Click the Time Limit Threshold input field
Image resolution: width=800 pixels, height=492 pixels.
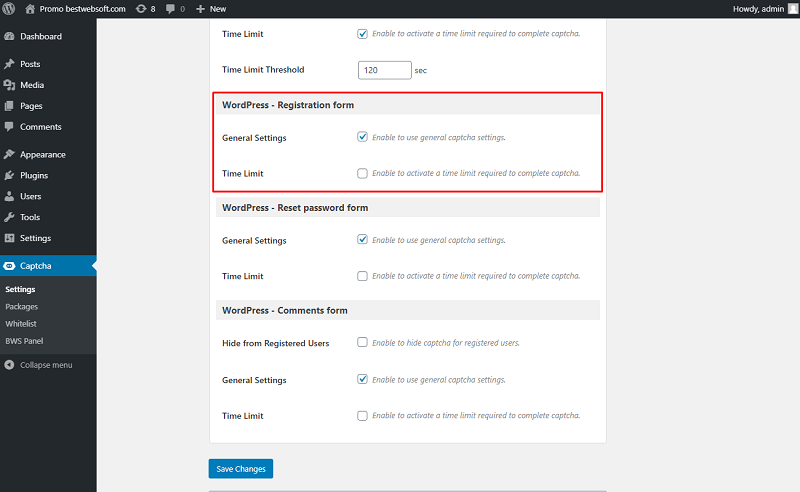(385, 70)
